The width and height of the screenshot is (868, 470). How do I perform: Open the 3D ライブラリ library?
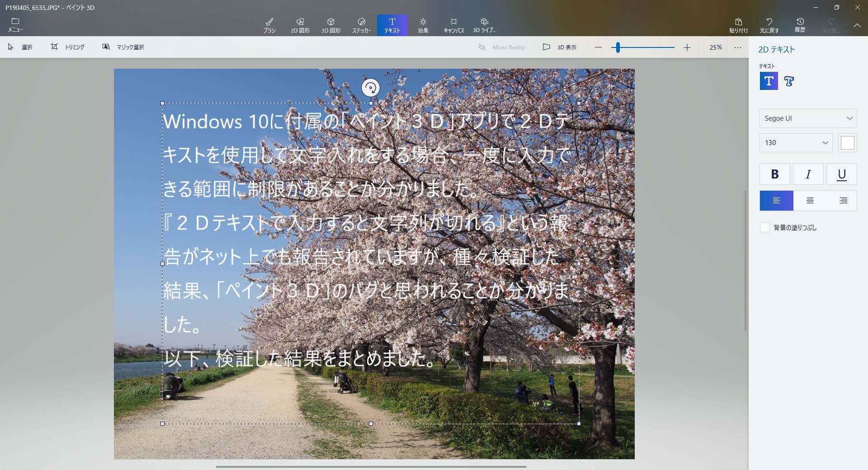coord(485,25)
